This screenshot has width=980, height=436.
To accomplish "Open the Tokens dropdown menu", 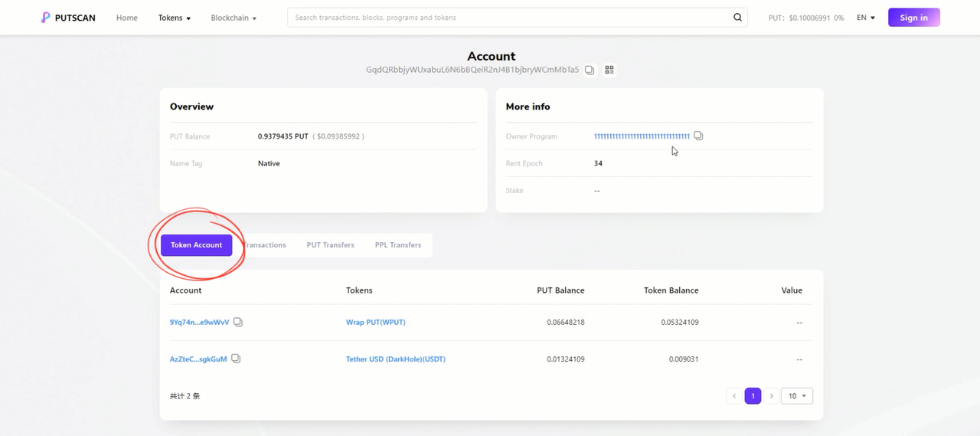I will tap(175, 18).
